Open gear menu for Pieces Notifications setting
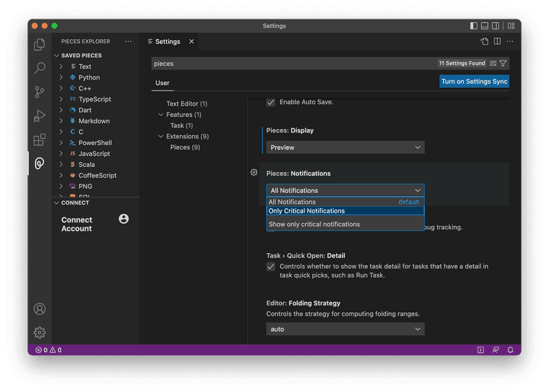549x392 pixels. coord(254,172)
